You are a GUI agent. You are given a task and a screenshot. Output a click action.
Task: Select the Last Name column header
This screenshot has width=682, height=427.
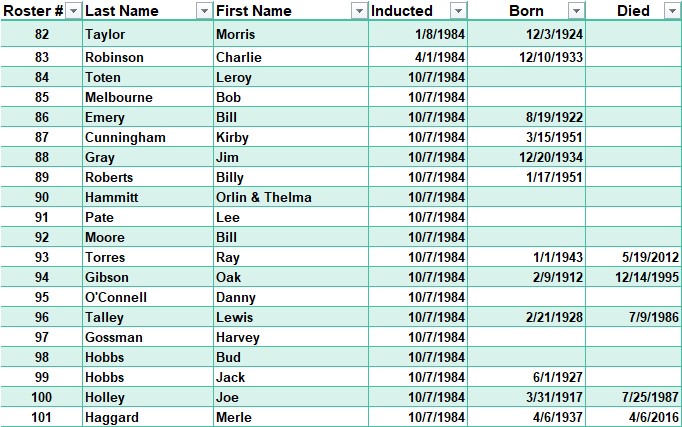pyautogui.click(x=148, y=11)
